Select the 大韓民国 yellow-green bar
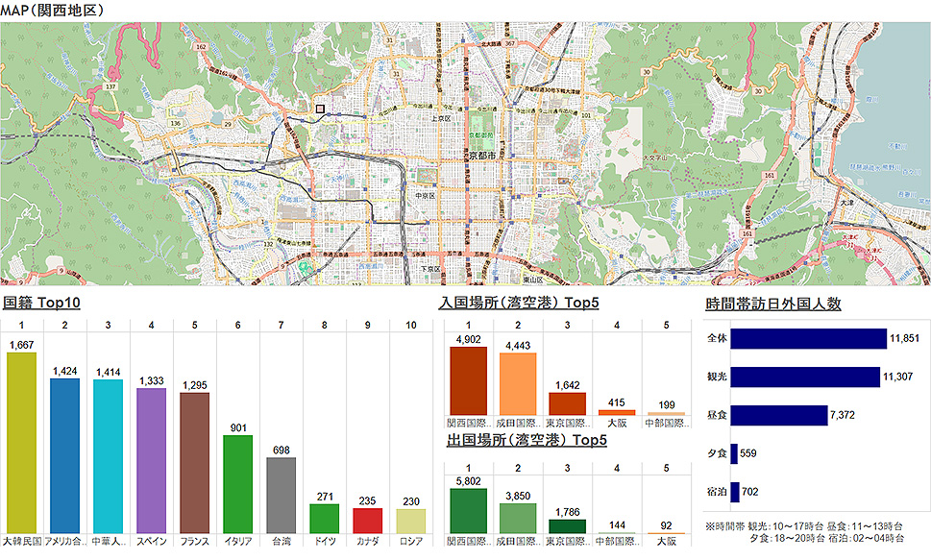 21,443
